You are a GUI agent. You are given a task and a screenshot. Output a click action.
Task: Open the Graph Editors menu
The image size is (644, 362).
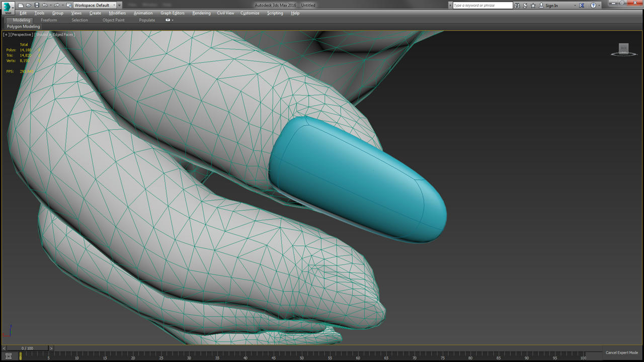click(x=173, y=13)
